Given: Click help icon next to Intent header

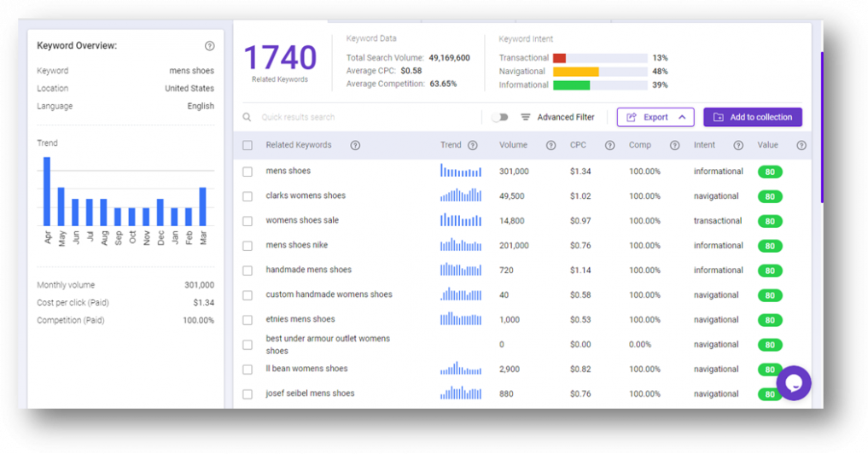Looking at the screenshot, I should pos(738,146).
